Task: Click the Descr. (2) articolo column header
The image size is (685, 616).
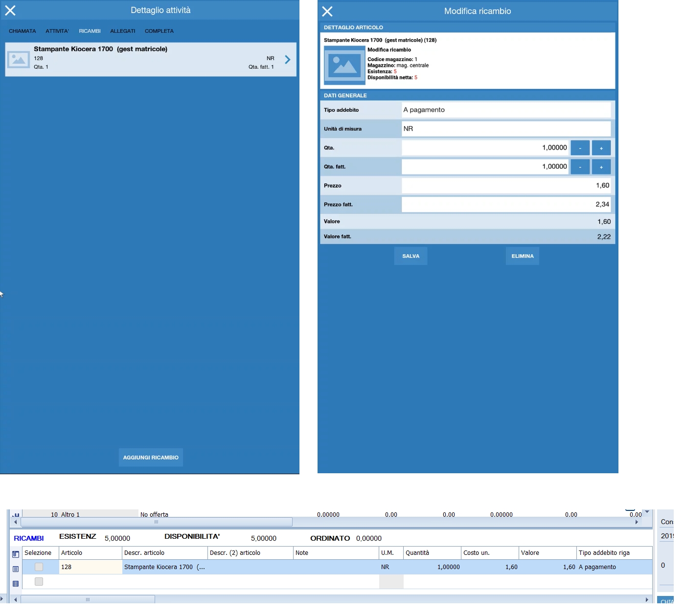Action: 251,553
